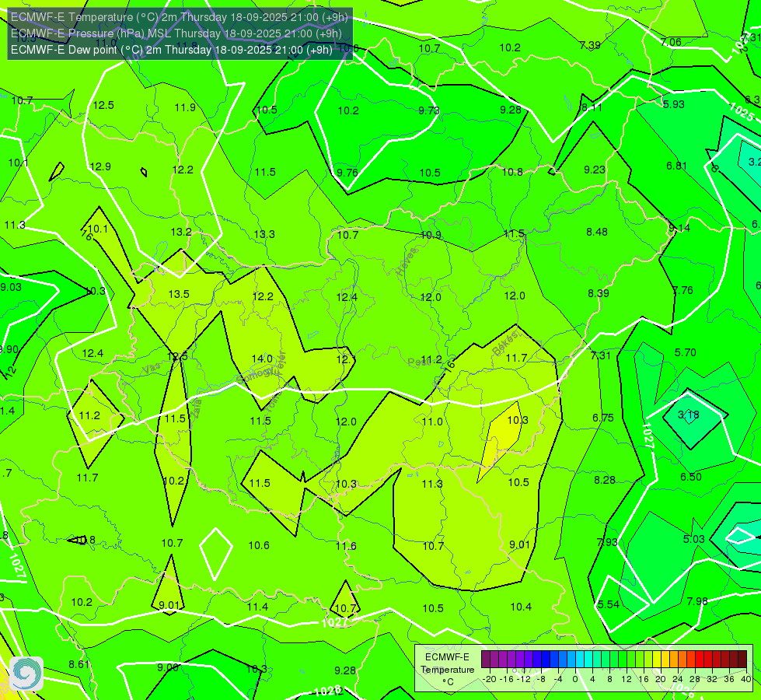Click the 9.14 temperature value

click(679, 228)
